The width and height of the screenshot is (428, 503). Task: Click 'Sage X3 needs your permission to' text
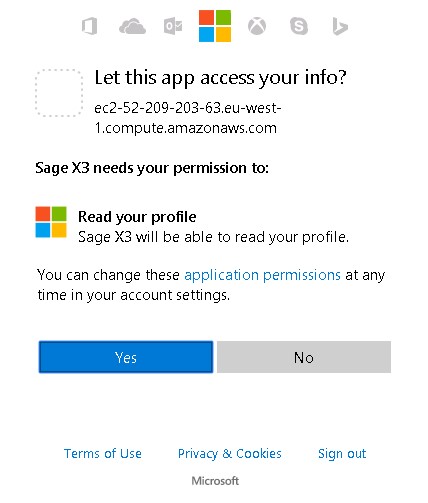click(152, 168)
